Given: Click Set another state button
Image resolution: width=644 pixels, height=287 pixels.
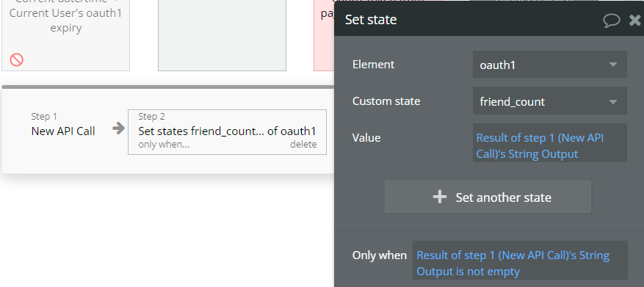Looking at the screenshot, I should point(488,197).
